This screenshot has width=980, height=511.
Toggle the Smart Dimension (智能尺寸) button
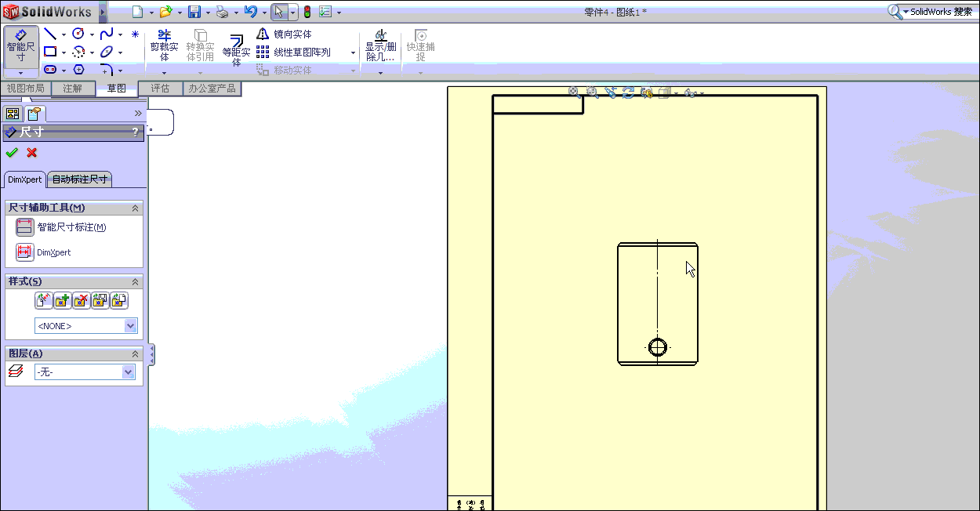[20, 46]
